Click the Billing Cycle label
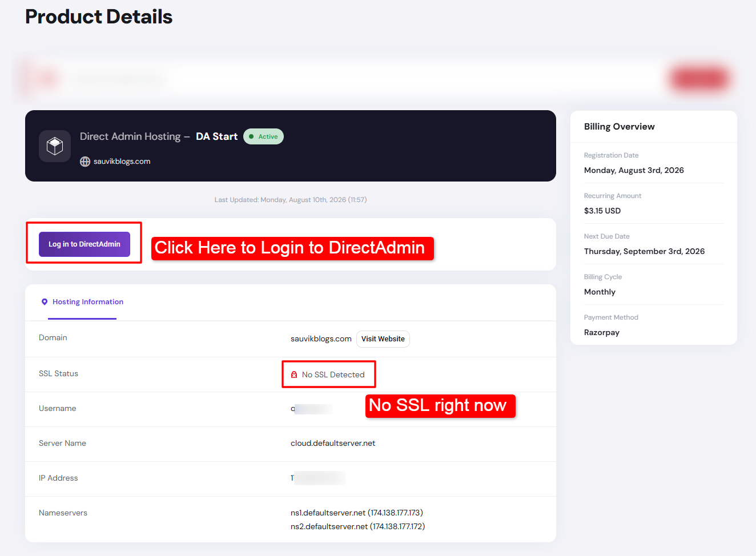Screen dimensions: 756x556 coord(602,277)
